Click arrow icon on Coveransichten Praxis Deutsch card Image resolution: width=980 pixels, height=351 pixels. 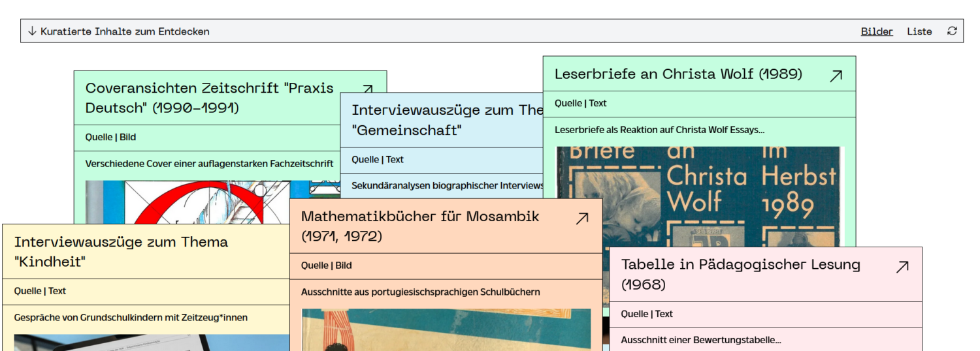(x=368, y=89)
